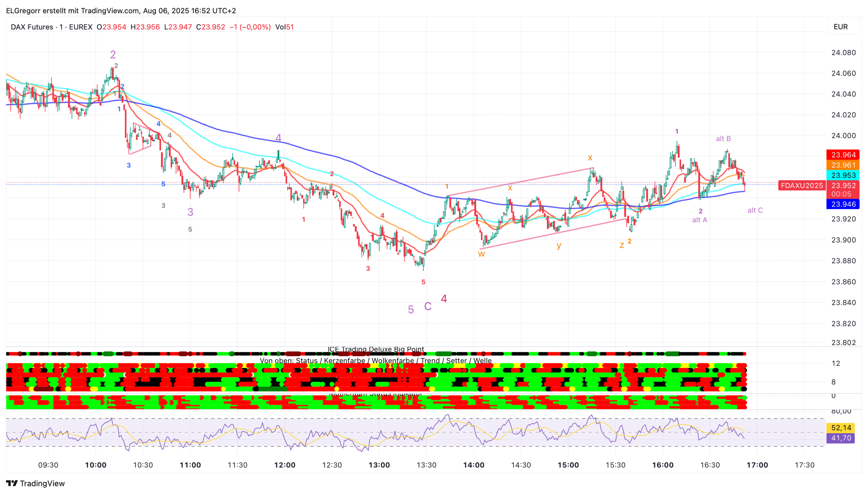
Task: Click the cyan 23.953 price label
Action: click(843, 175)
